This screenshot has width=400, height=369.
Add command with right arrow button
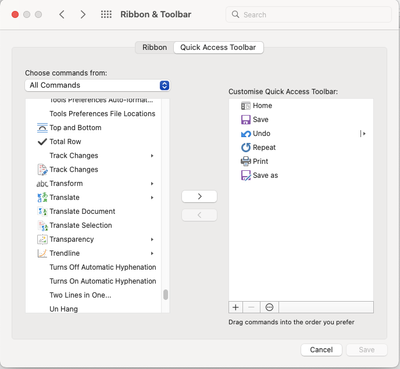(199, 196)
